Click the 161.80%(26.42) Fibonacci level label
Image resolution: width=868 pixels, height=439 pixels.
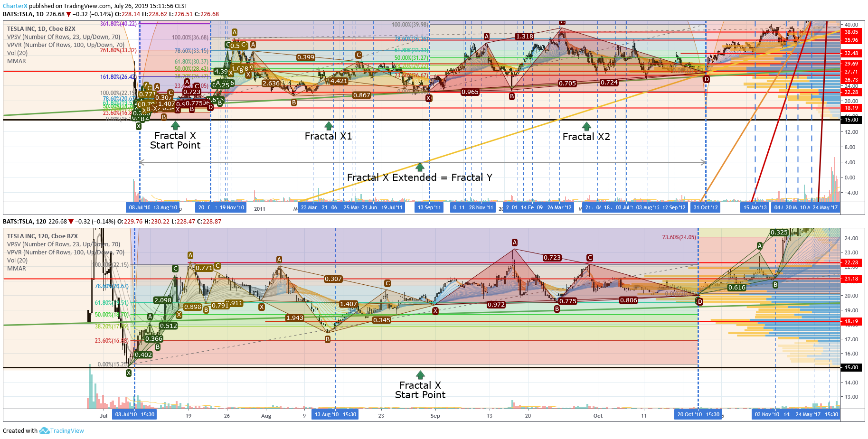[118, 77]
